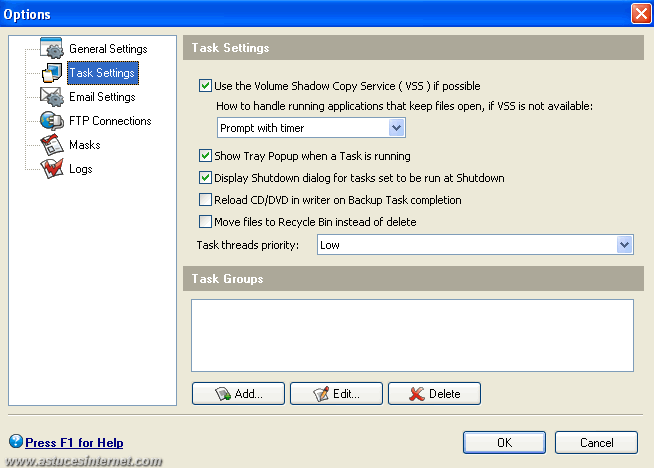654x468 pixels.
Task: Enable Move files to Recycle Bin
Action: point(205,221)
